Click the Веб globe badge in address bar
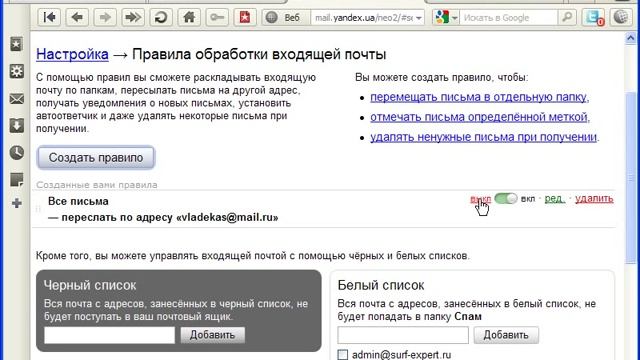 [x=284, y=18]
